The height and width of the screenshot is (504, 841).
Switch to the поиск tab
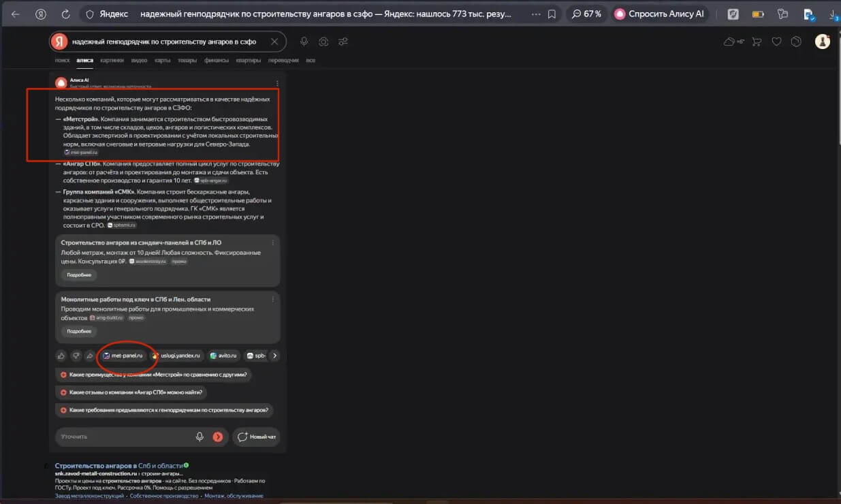click(x=62, y=61)
